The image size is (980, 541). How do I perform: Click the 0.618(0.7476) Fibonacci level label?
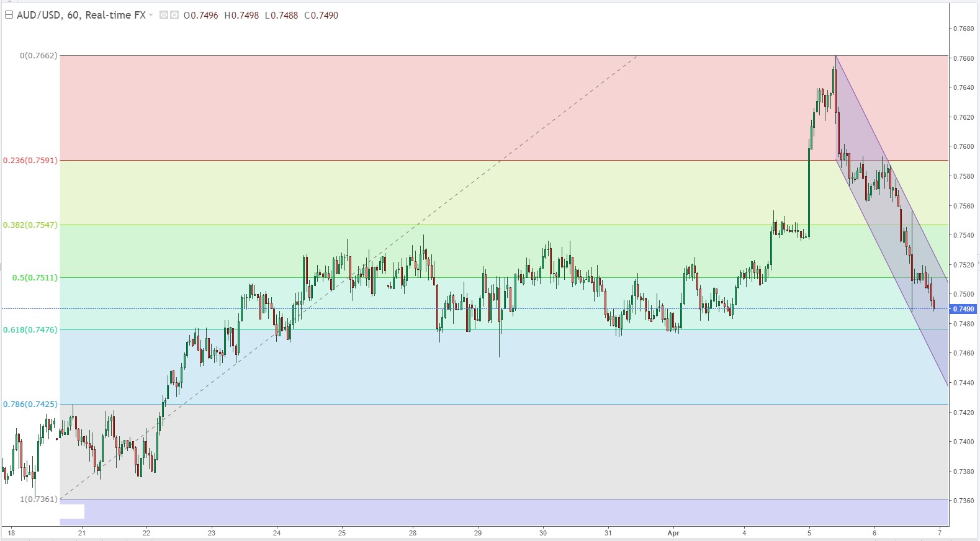(x=30, y=329)
